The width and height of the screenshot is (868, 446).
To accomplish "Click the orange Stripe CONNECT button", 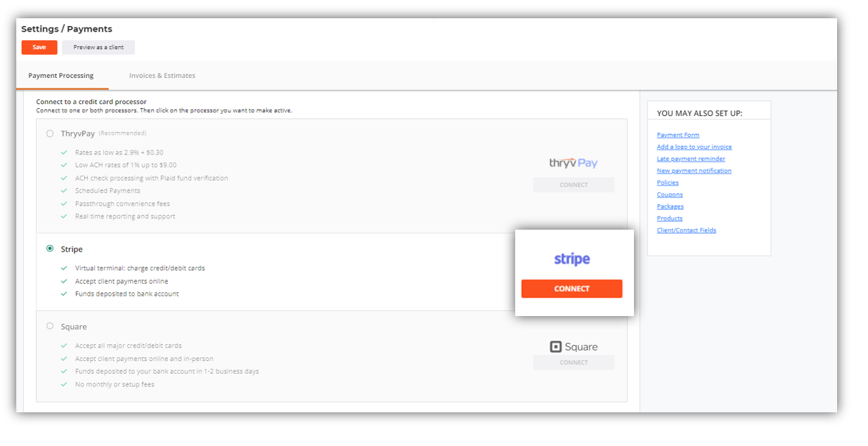I will (x=571, y=289).
